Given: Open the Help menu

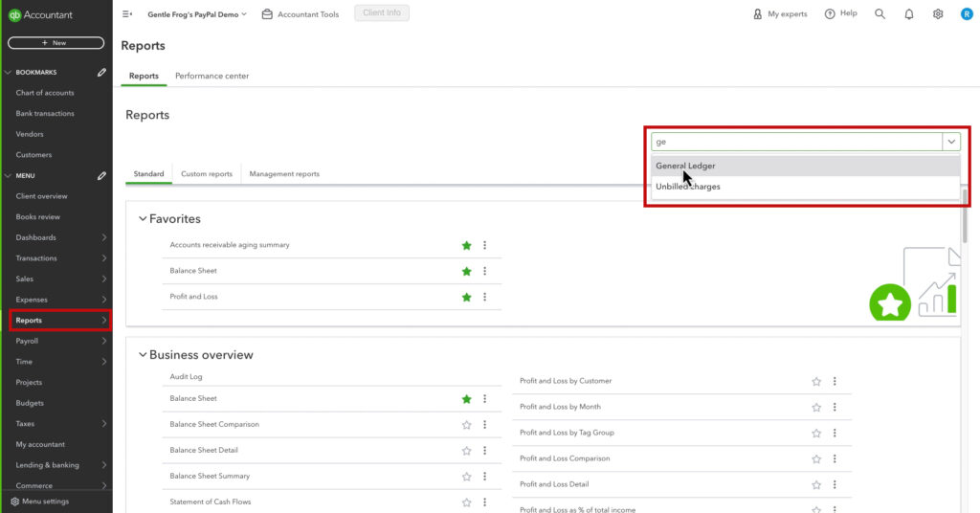Looking at the screenshot, I should pos(840,13).
